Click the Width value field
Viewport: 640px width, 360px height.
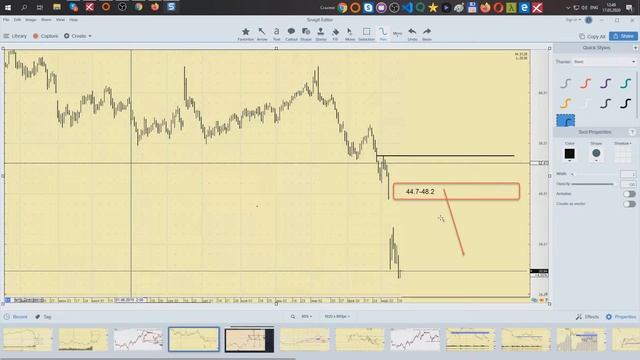tap(628, 174)
